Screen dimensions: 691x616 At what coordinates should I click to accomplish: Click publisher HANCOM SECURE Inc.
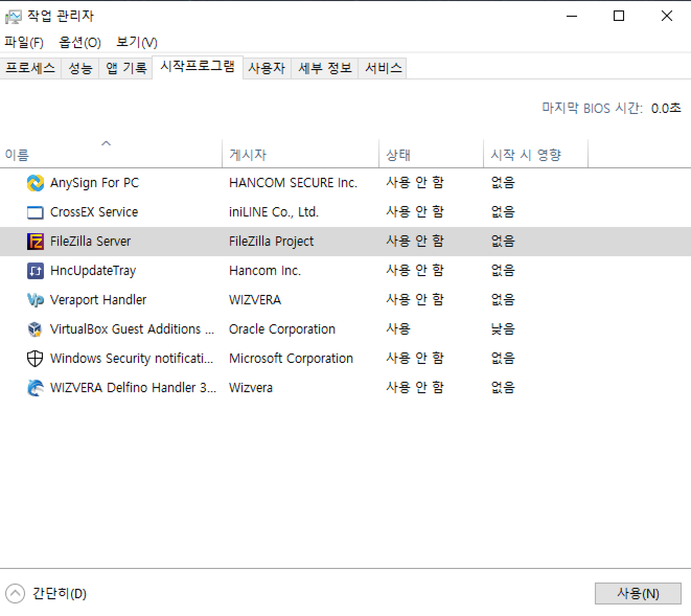tap(293, 182)
